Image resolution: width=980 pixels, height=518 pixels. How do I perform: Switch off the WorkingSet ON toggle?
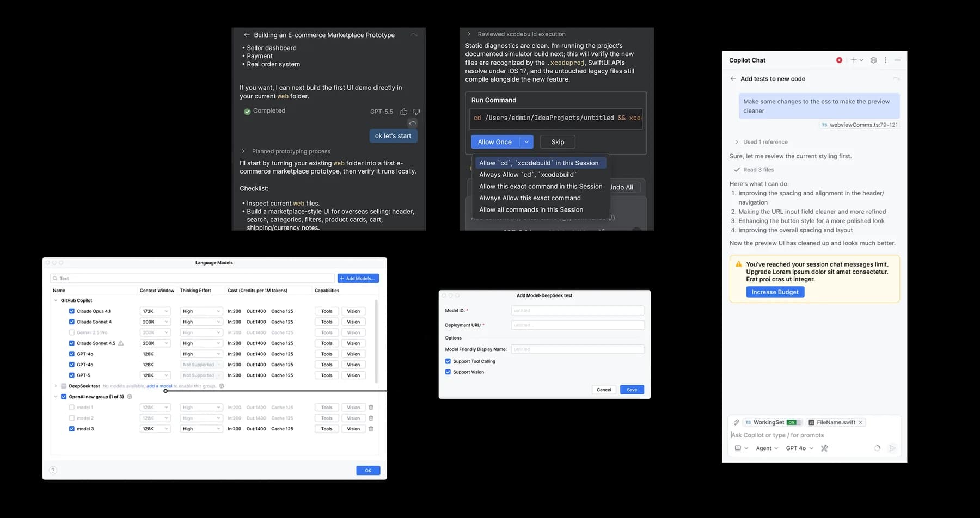pyautogui.click(x=794, y=422)
